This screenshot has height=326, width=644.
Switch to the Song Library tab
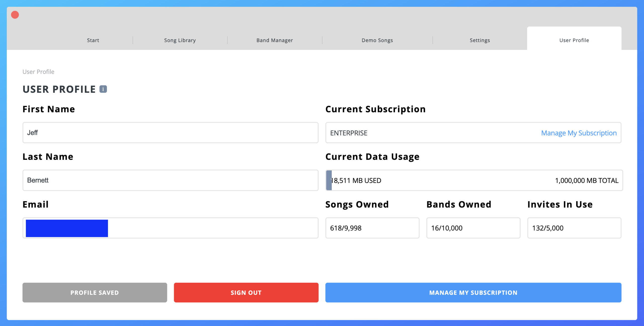180,40
